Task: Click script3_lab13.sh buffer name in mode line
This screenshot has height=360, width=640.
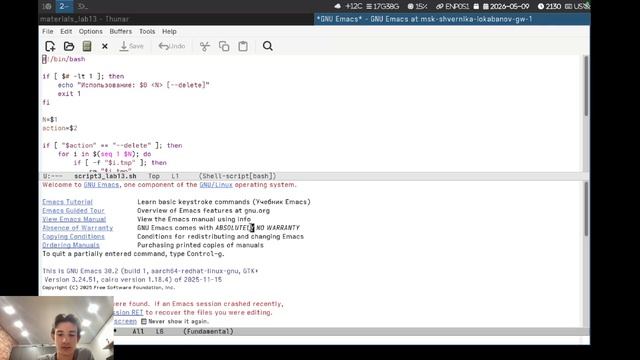Action: click(105, 176)
